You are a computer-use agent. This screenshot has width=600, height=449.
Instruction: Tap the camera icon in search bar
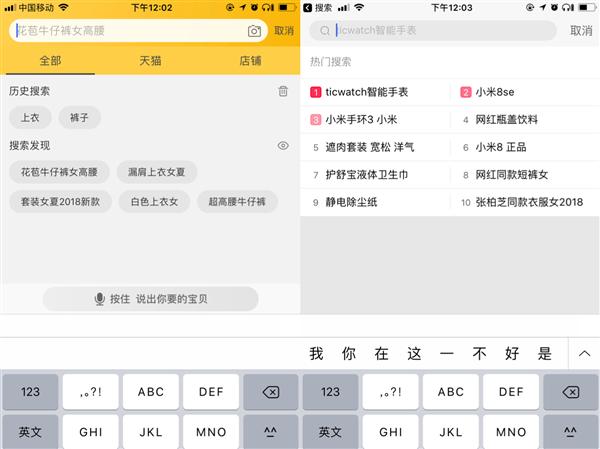click(254, 31)
